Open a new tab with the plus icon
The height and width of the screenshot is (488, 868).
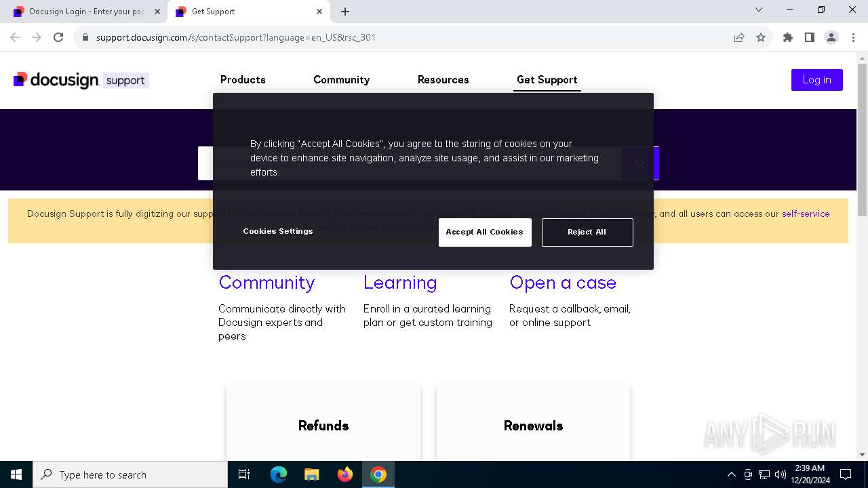(x=345, y=12)
